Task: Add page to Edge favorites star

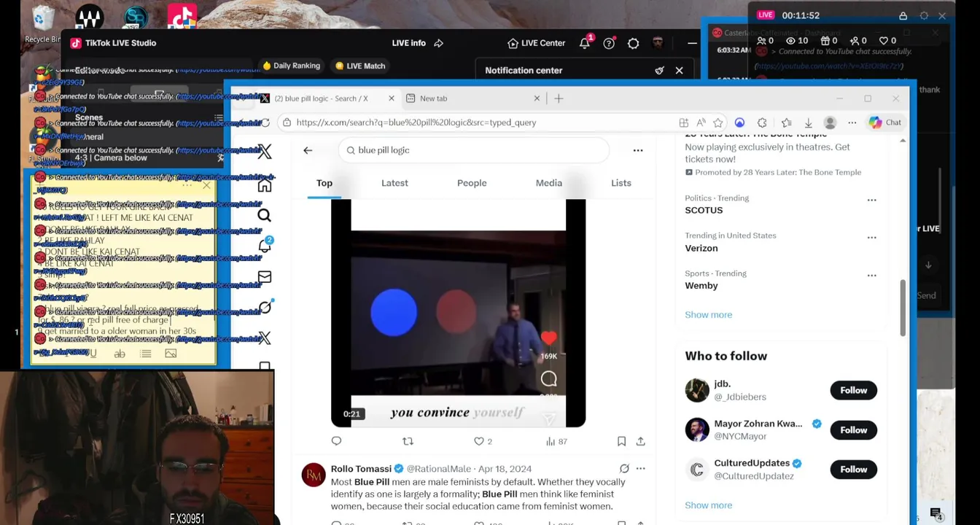Action: [x=718, y=122]
